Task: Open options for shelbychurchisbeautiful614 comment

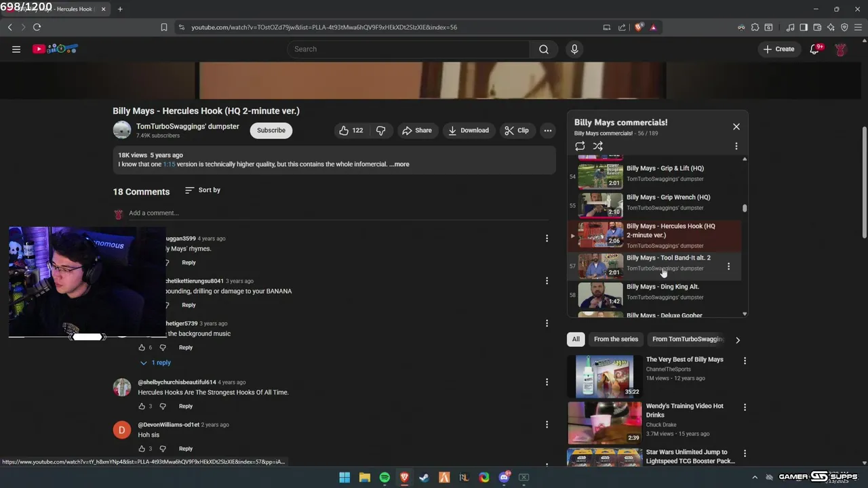Action: (x=547, y=382)
